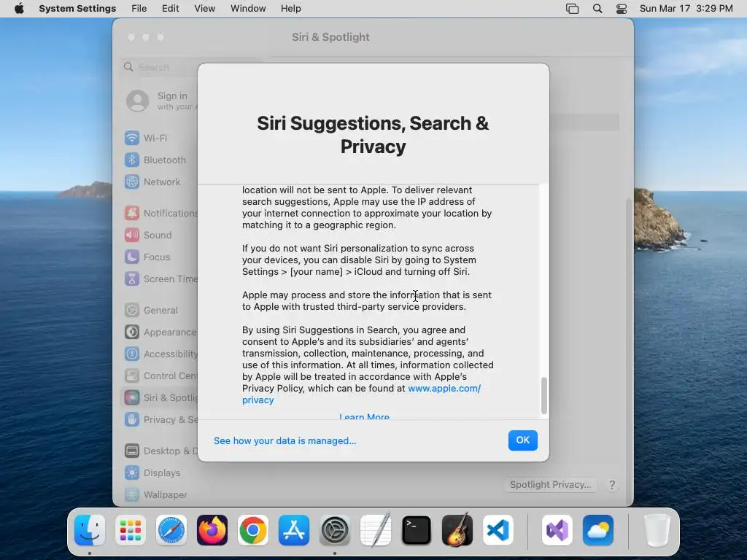
Task: Select the Accessibility icon in the sidebar
Action: tap(132, 354)
